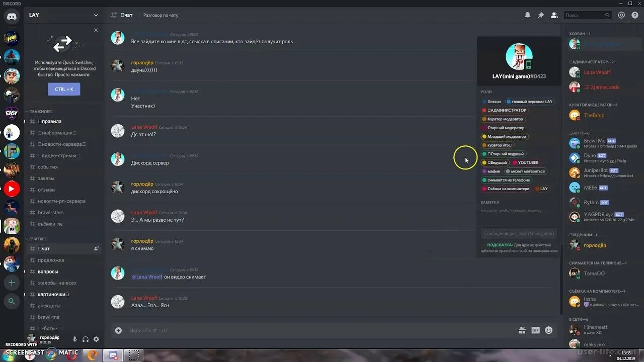Open the GIF picker
Screen dimensions: 644x362
[x=535, y=330]
